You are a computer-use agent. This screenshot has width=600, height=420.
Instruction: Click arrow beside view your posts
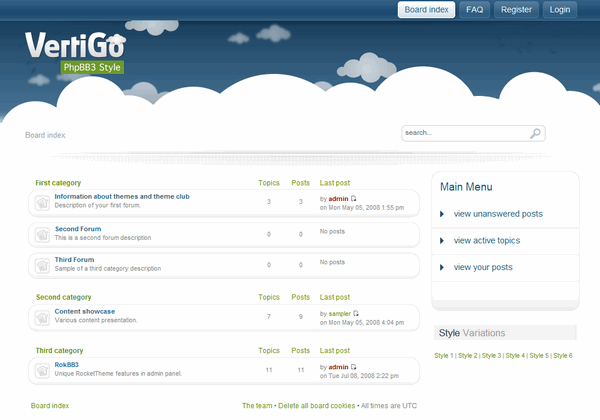pos(442,267)
